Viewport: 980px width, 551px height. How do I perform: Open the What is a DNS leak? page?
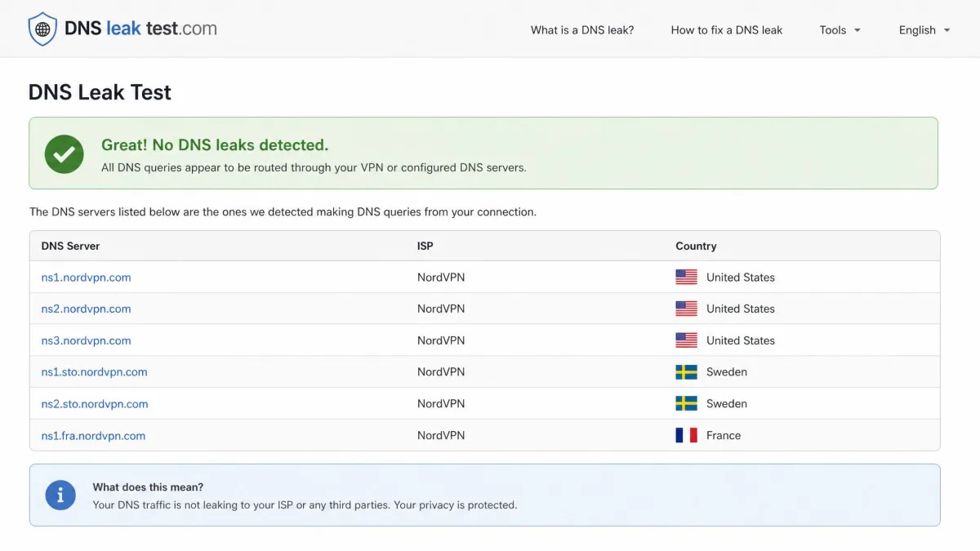click(x=582, y=30)
